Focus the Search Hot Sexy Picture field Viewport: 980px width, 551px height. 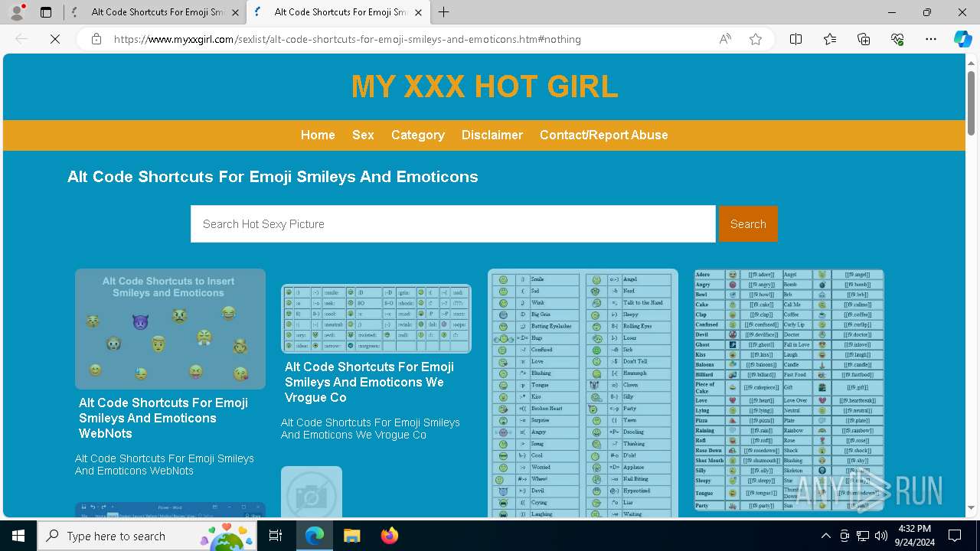click(x=453, y=224)
